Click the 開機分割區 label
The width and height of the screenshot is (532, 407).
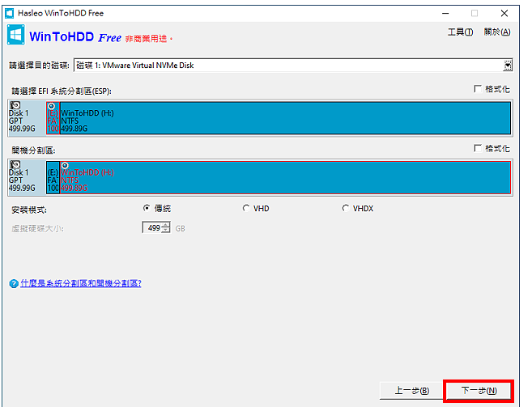(x=33, y=151)
